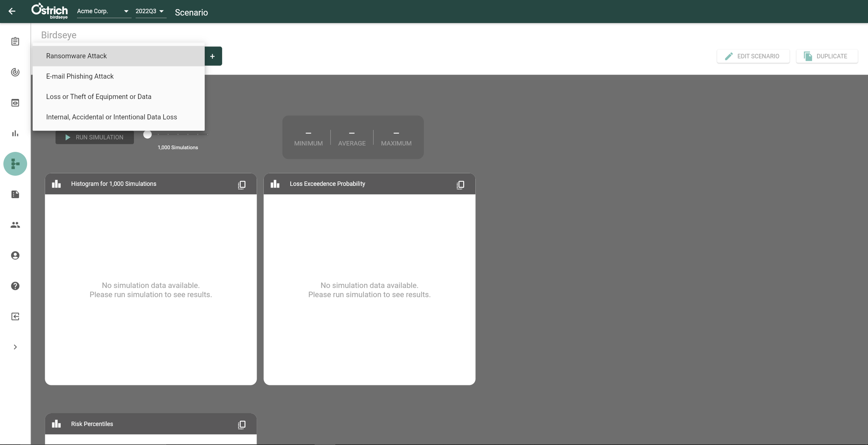
Task: Open the 2022Q3 quarter dropdown
Action: point(150,11)
